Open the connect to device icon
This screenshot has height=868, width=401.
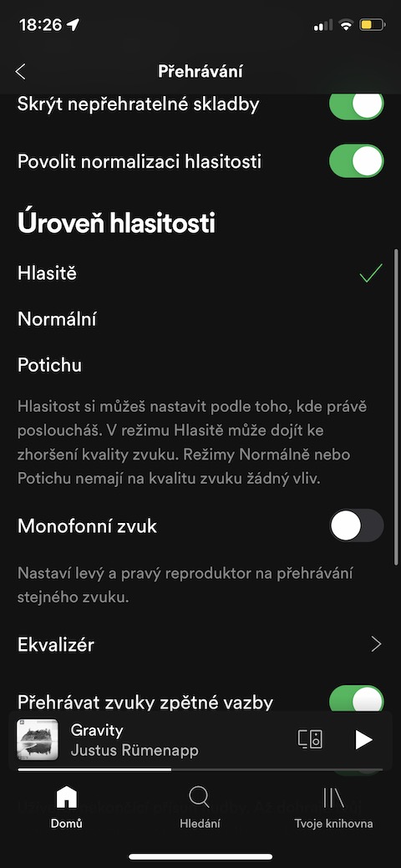[x=310, y=739]
